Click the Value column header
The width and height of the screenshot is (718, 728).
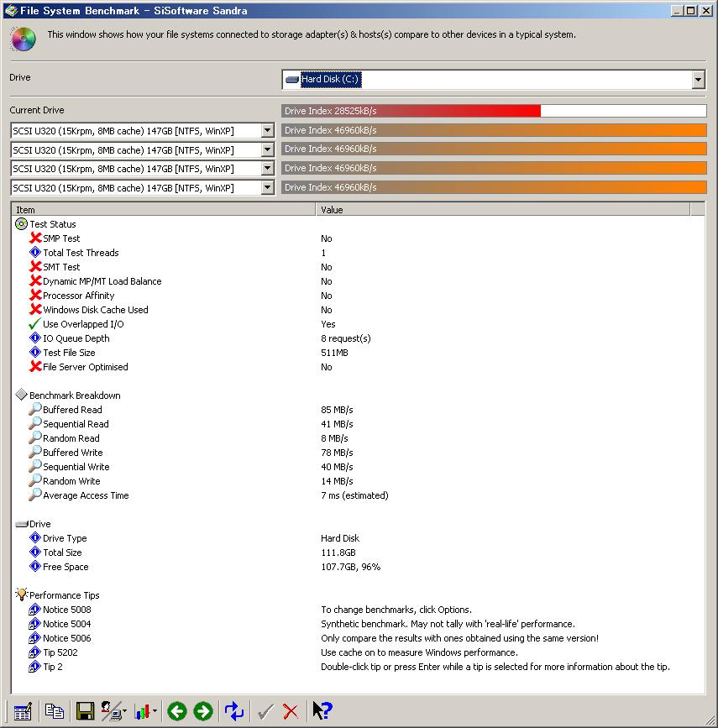point(503,209)
